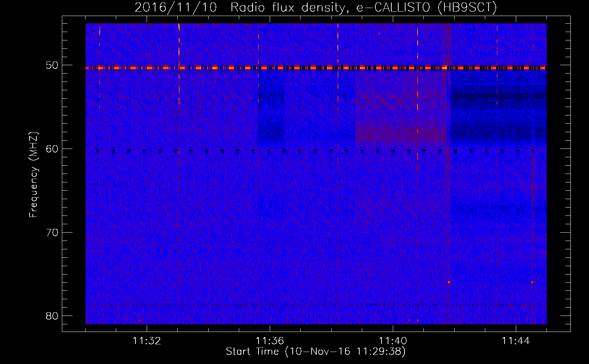Click the 11:32 time tick label
The width and height of the screenshot is (589, 364).
coord(147,341)
